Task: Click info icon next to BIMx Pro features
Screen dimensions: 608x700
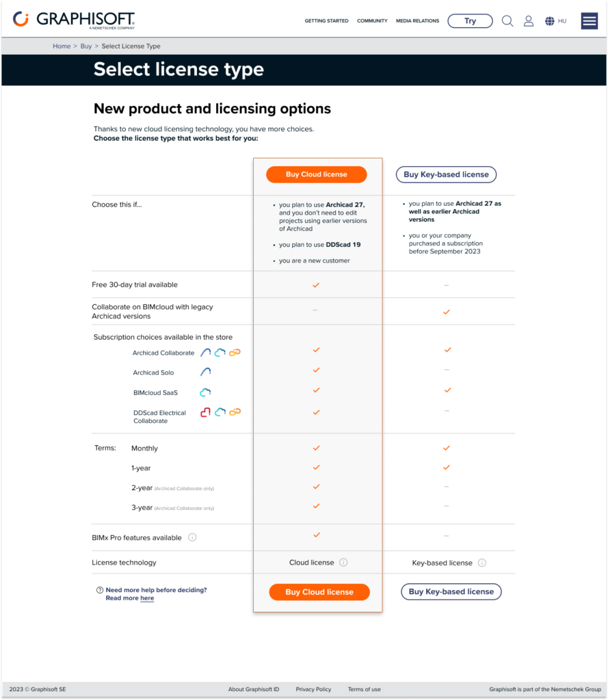Action: 192,537
